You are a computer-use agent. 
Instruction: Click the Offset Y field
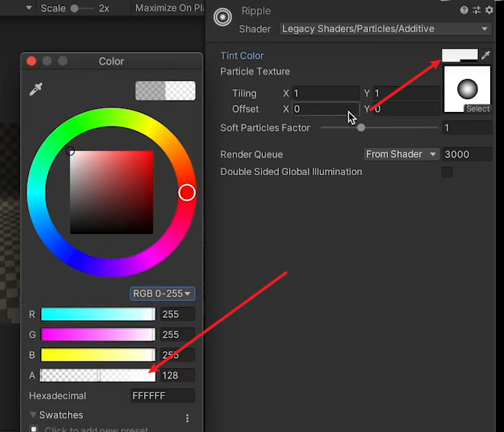(406, 109)
